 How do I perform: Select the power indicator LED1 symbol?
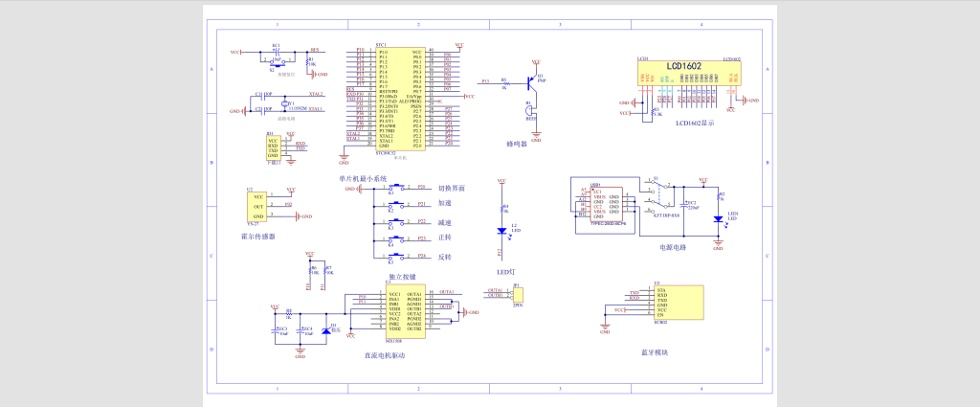click(x=718, y=219)
